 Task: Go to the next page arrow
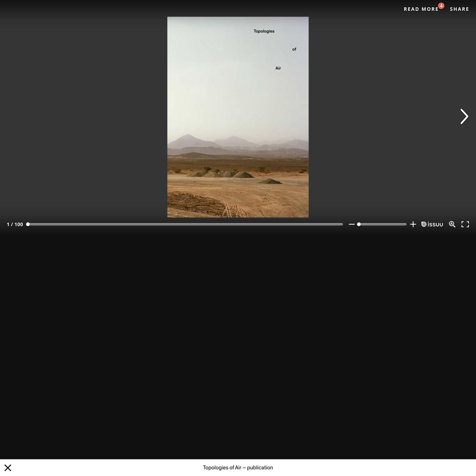pos(464,116)
